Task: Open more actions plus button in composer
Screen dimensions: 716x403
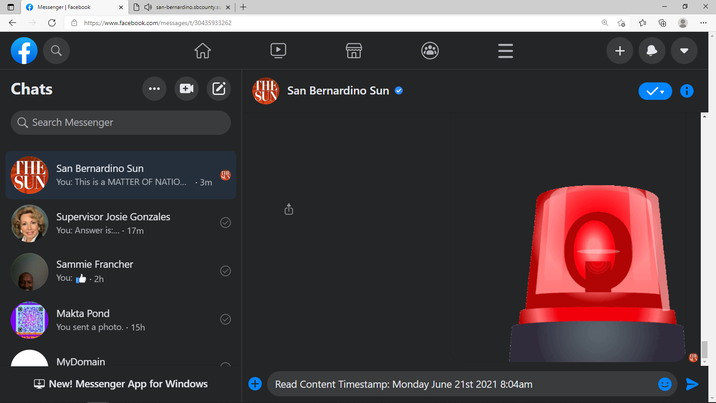Action: 255,384
